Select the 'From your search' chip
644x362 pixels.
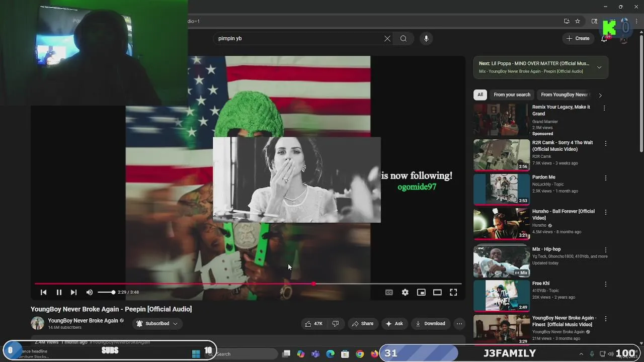(512, 95)
